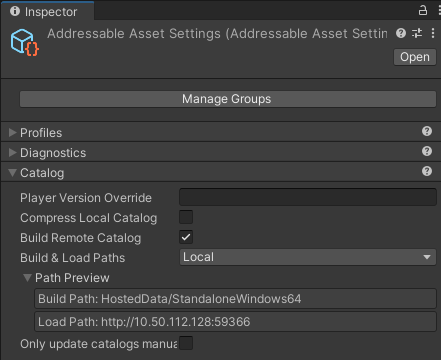Click the Catalog section help icon
The width and height of the screenshot is (441, 360).
(x=427, y=171)
